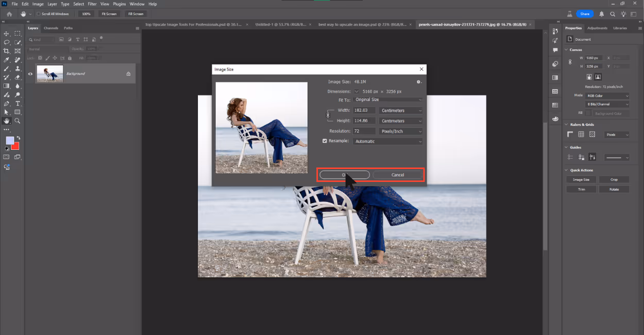
Task: Click the Fill Screen button
Action: tap(137, 14)
